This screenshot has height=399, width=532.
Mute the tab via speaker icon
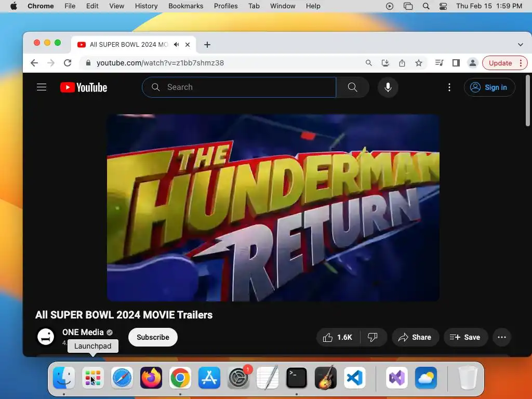coord(176,45)
